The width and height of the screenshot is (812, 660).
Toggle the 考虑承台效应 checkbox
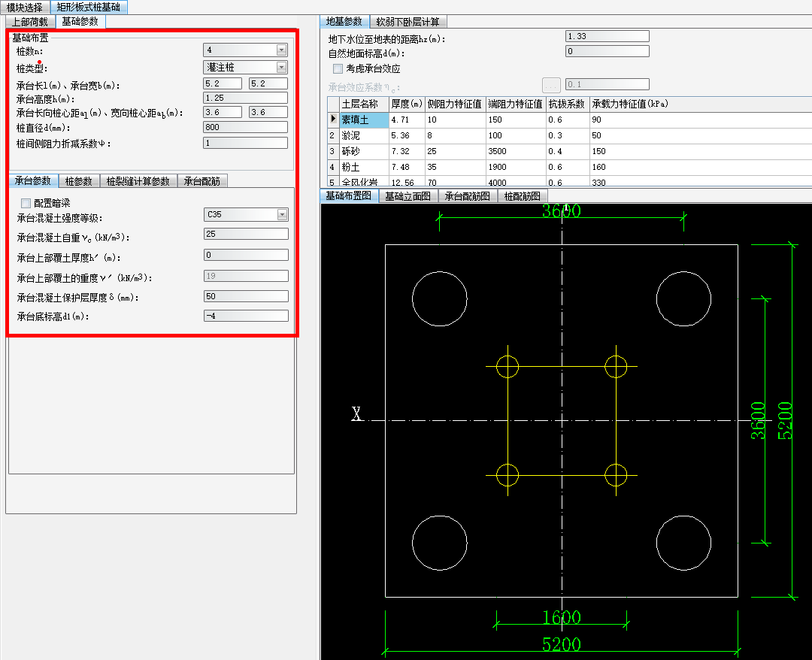338,69
